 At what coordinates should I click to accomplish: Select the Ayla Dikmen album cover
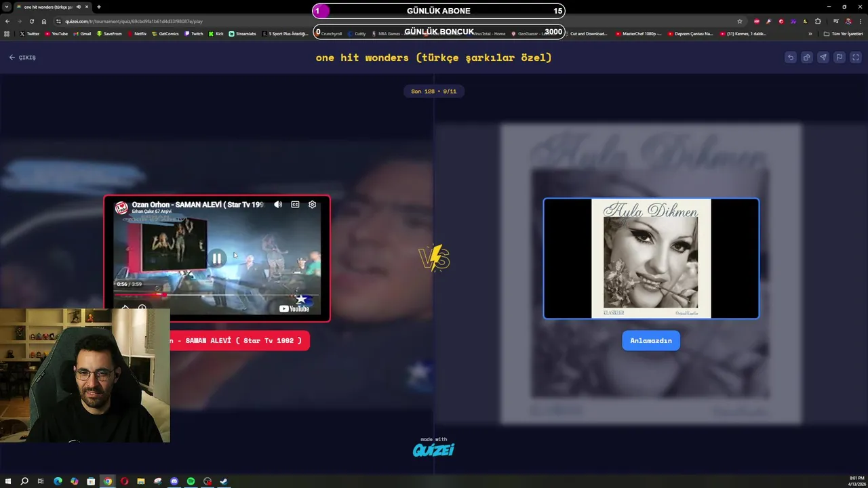651,258
